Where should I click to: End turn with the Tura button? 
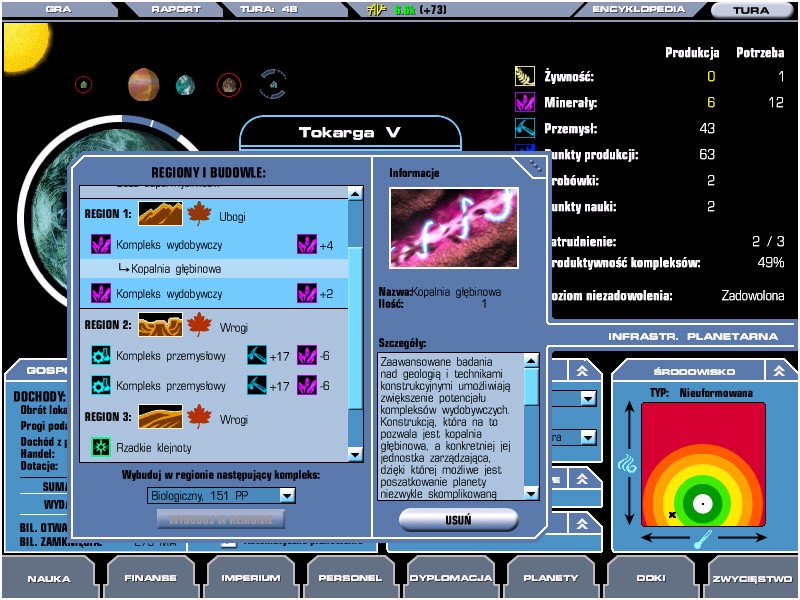[751, 10]
